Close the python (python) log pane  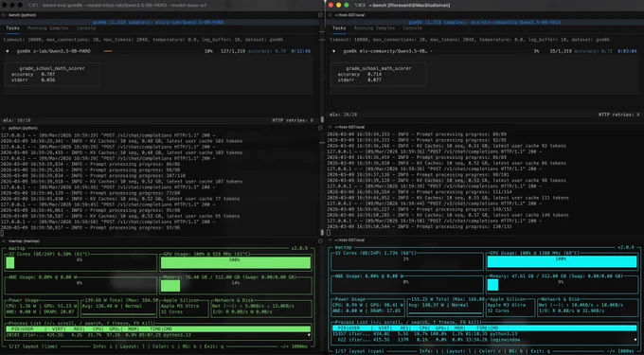[x=3, y=128]
